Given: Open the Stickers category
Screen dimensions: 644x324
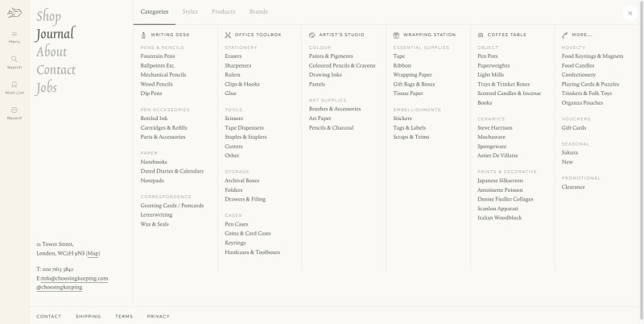Looking at the screenshot, I should click(402, 118).
